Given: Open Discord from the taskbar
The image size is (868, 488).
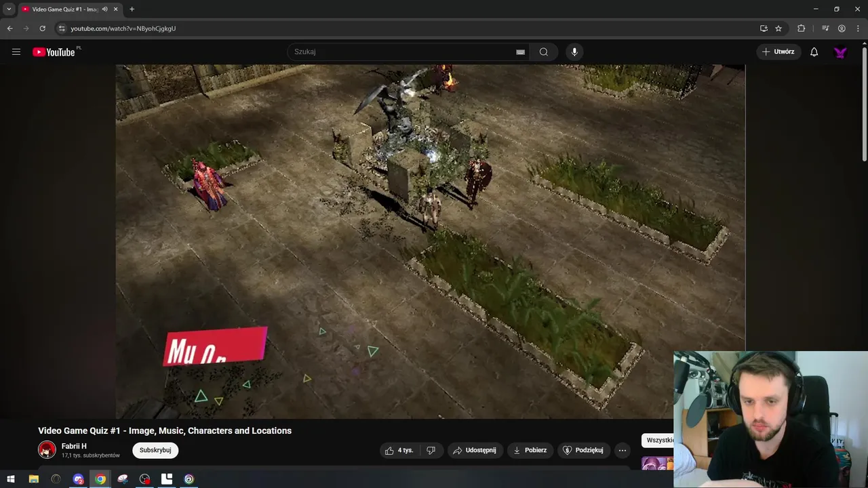Looking at the screenshot, I should (78, 479).
